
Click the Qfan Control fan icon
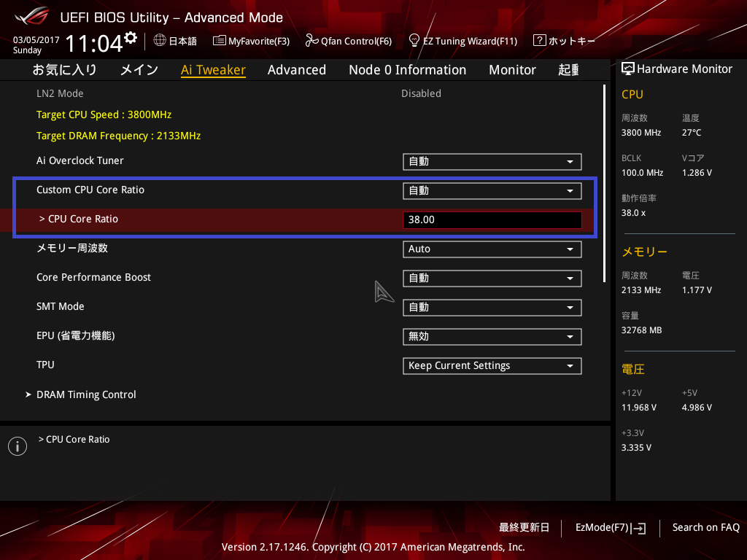tap(311, 41)
